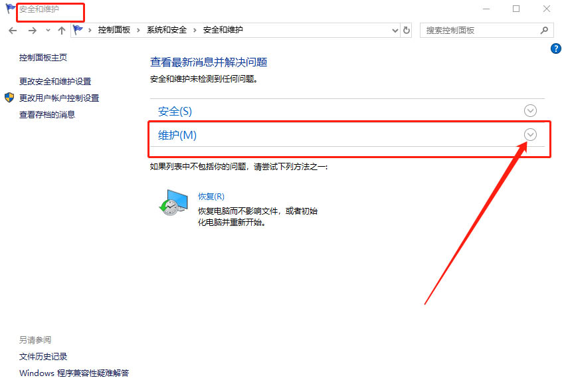562x392 pixels.
Task: Refresh the current control panel page
Action: click(407, 31)
